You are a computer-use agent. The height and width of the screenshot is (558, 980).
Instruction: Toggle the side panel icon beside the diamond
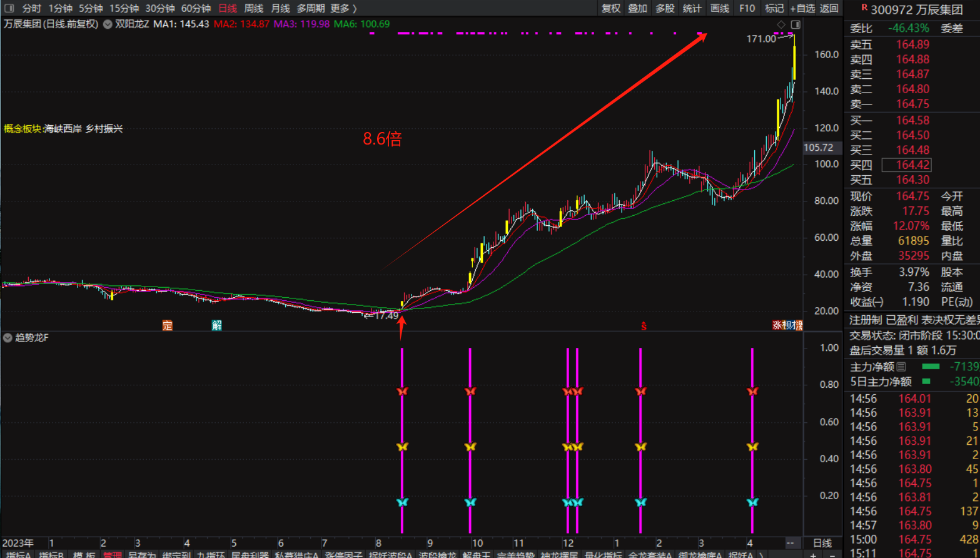tap(796, 24)
